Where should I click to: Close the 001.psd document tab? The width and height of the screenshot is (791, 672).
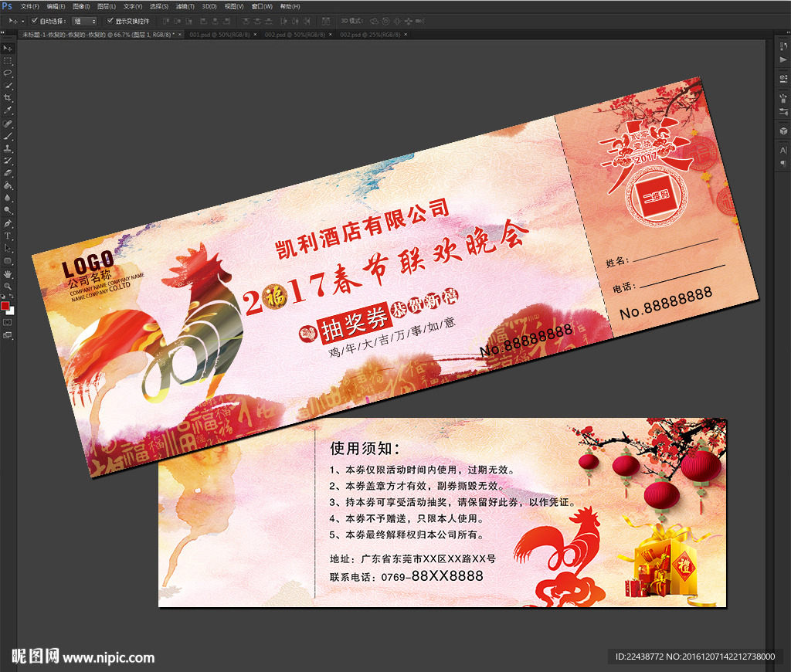coord(255,35)
